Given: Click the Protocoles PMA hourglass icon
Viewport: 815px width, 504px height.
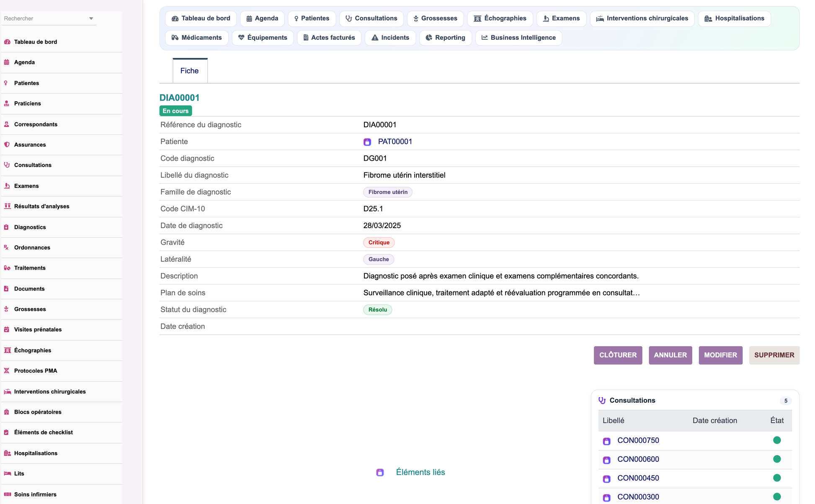Looking at the screenshot, I should 6,370.
